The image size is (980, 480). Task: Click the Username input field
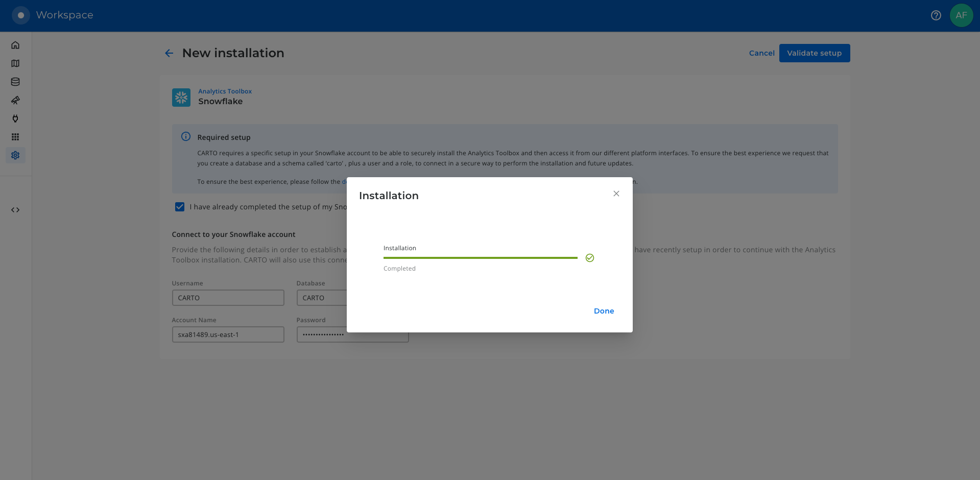[228, 298]
